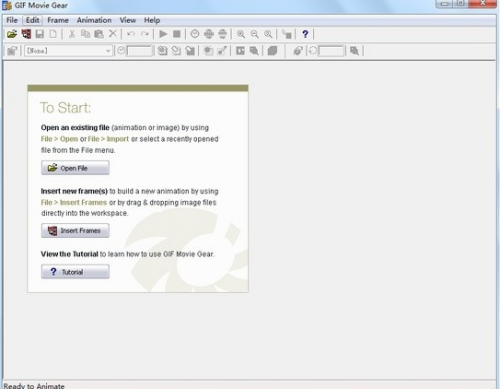
Task: Click the Open file folder toolbar icon
Action: [12, 34]
